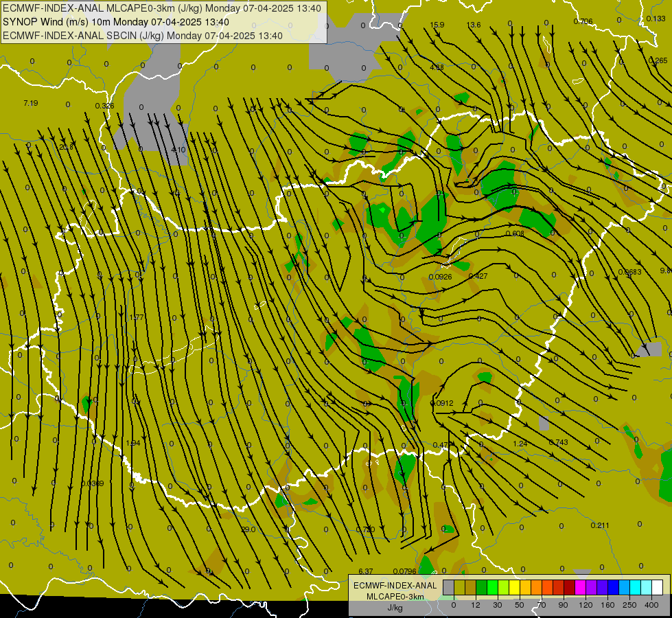
Task: Click the map value 13.6
Action: click(474, 25)
